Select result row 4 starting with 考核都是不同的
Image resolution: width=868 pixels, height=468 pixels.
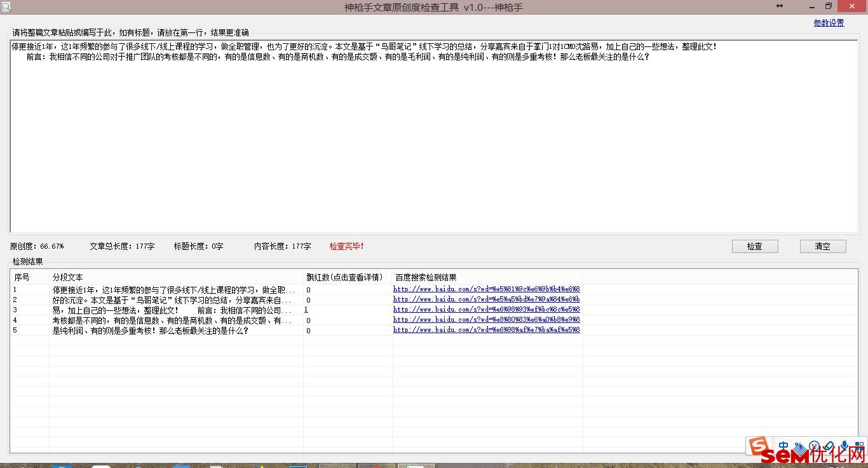point(172,320)
